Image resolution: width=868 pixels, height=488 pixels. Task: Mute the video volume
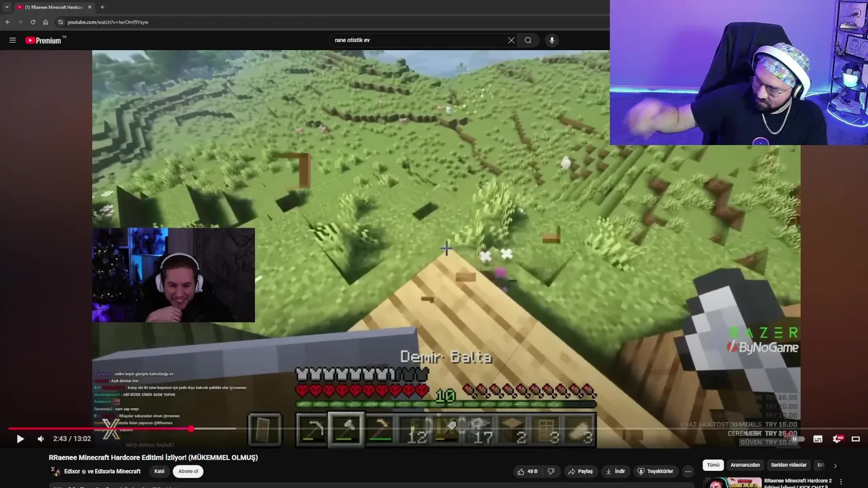click(41, 439)
